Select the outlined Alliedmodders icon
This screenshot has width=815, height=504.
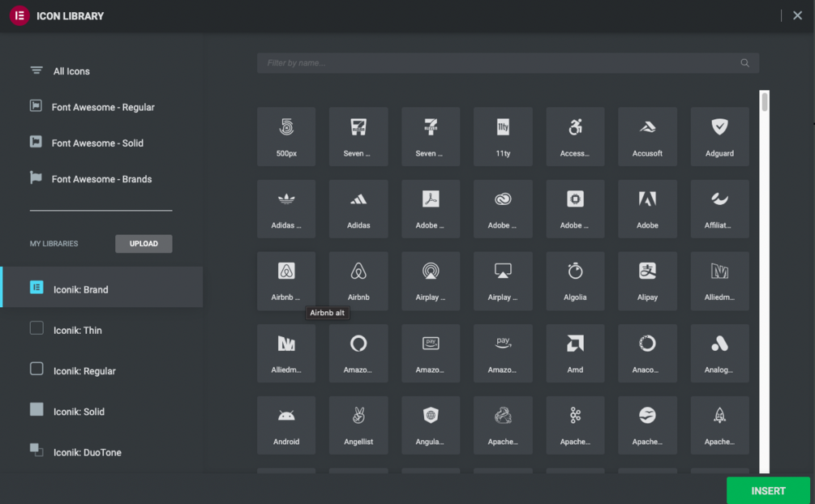coord(719,281)
